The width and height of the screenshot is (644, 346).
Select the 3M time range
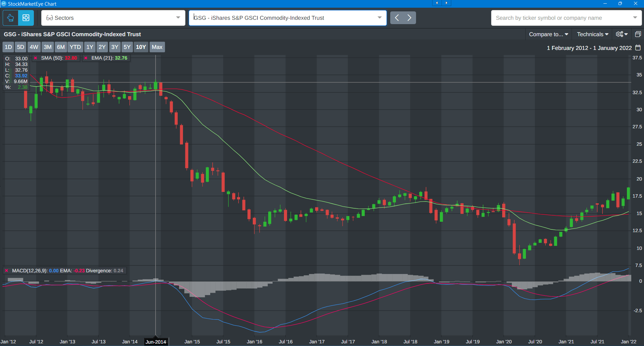coord(48,47)
